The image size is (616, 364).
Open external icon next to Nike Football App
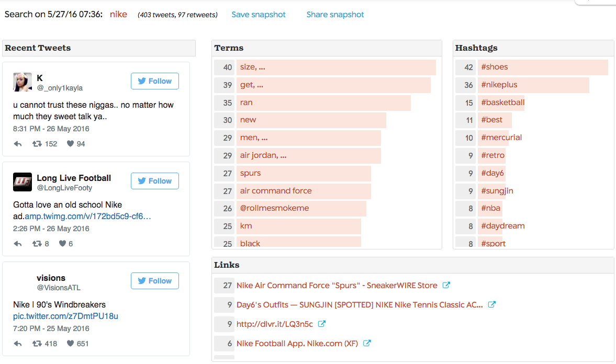(366, 343)
